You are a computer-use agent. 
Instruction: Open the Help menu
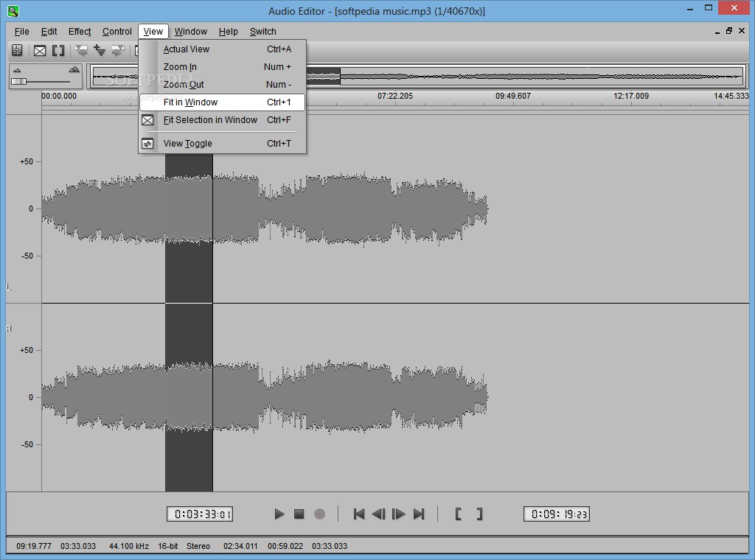coord(229,32)
